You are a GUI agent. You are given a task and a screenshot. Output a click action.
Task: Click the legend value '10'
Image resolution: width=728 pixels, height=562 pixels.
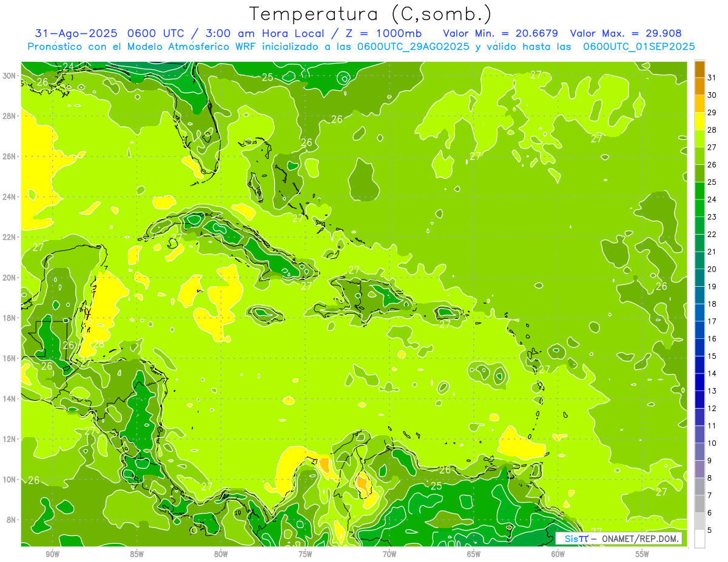[712, 443]
